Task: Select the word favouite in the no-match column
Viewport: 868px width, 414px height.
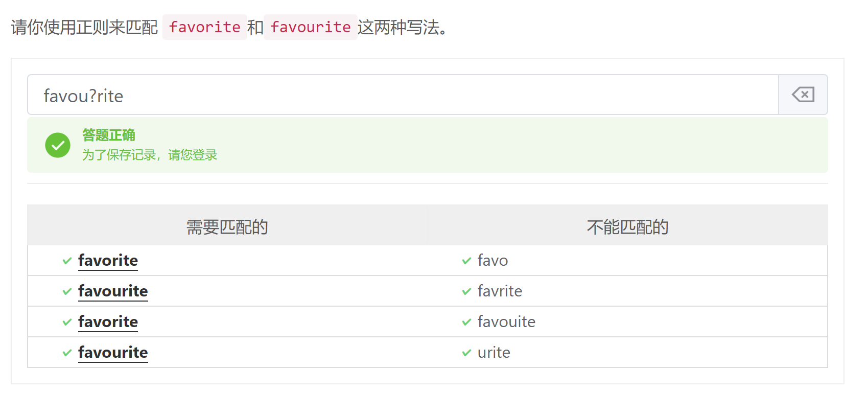Action: (x=506, y=322)
